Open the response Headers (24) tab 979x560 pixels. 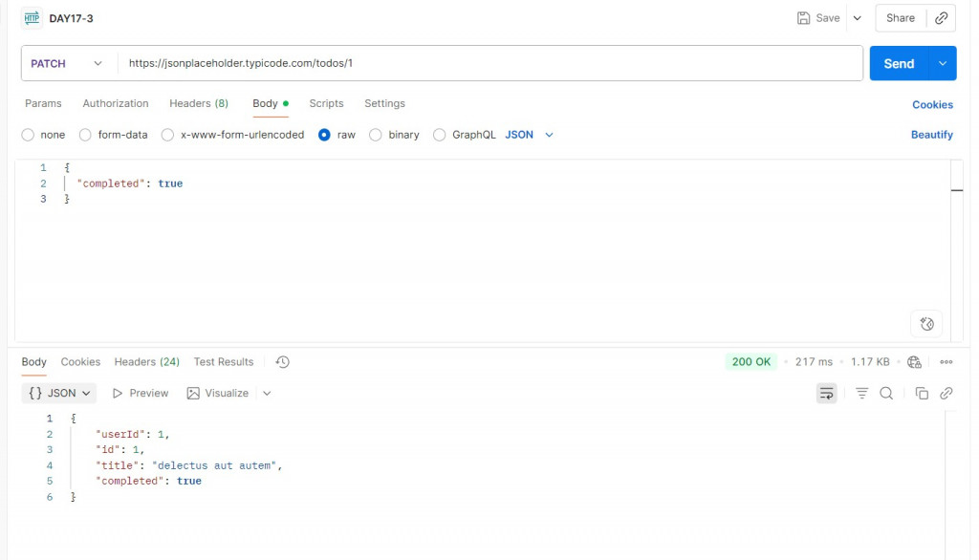(146, 362)
